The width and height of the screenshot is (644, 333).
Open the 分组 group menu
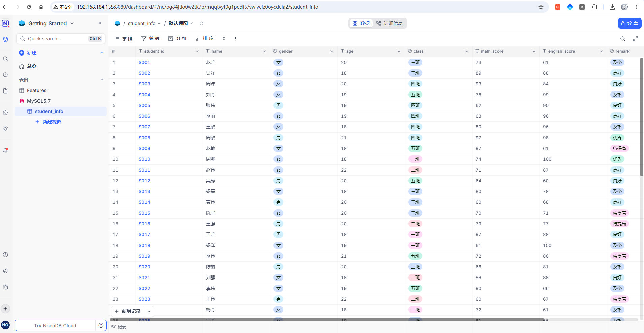click(x=177, y=39)
